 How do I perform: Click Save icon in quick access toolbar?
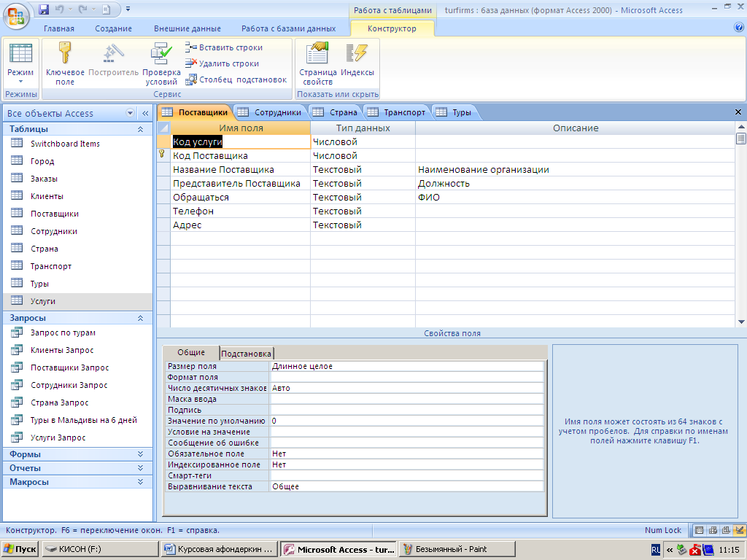44,9
